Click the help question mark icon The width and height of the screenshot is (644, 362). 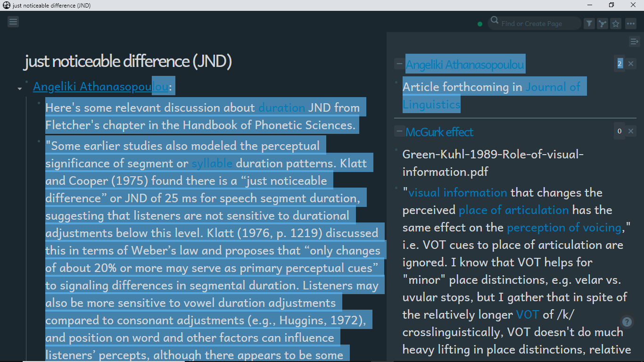[x=627, y=322]
